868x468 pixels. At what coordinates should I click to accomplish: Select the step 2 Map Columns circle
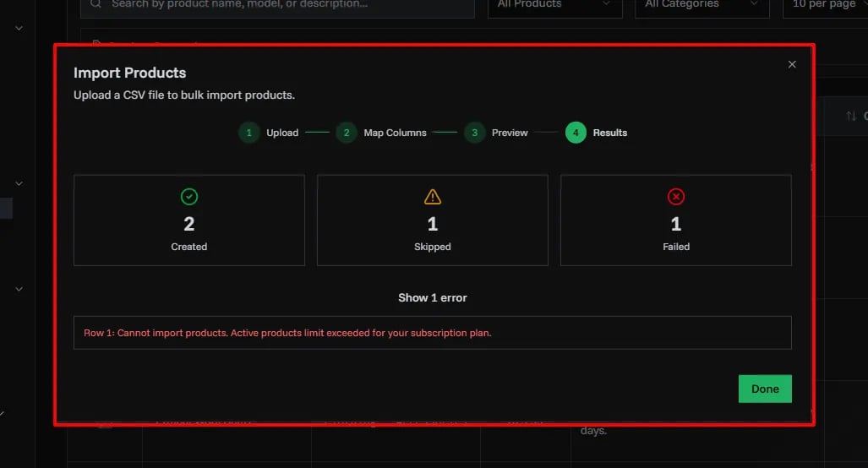[346, 133]
